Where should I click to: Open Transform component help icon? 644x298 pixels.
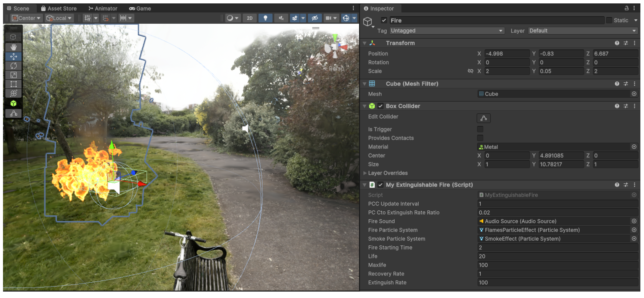[617, 43]
